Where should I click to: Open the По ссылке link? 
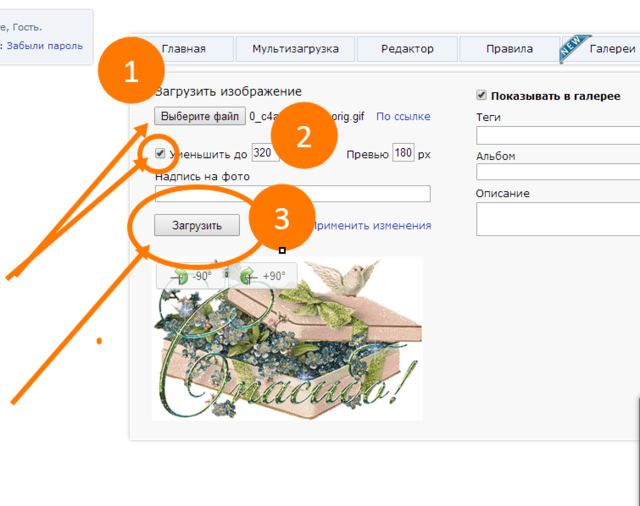(x=403, y=116)
